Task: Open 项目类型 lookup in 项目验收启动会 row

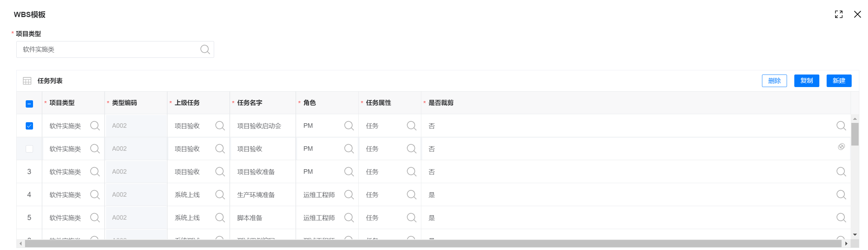Action: (x=95, y=126)
